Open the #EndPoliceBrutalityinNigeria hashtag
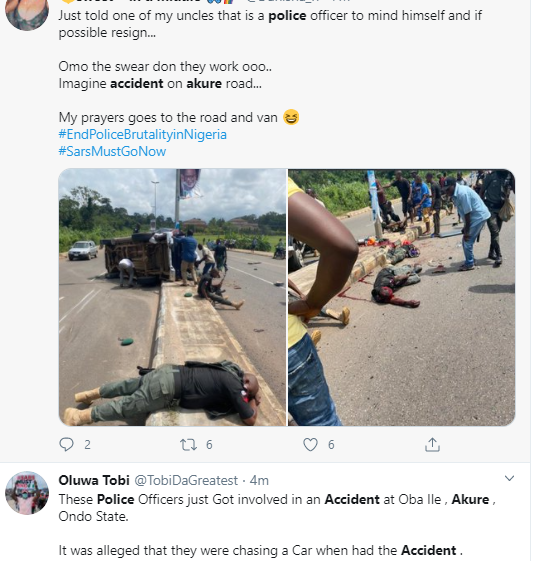Image resolution: width=533 pixels, height=561 pixels. click(142, 135)
